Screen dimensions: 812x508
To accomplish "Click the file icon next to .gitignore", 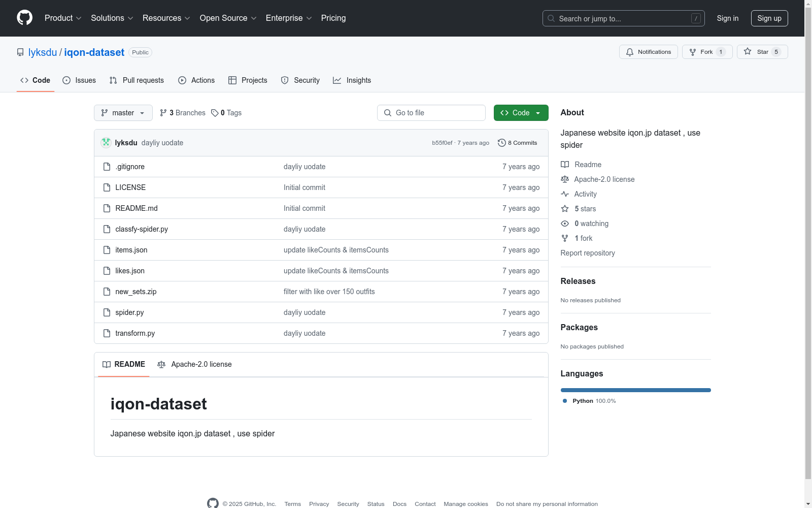I will coord(107,167).
